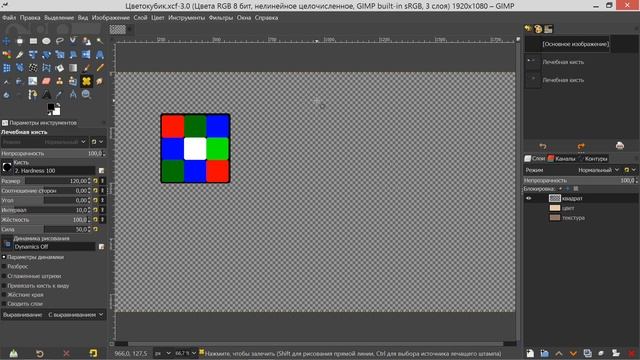Image resolution: width=640 pixels, height=360 pixels.
Task: Select the Rectangle Select tool
Action: 33,41
